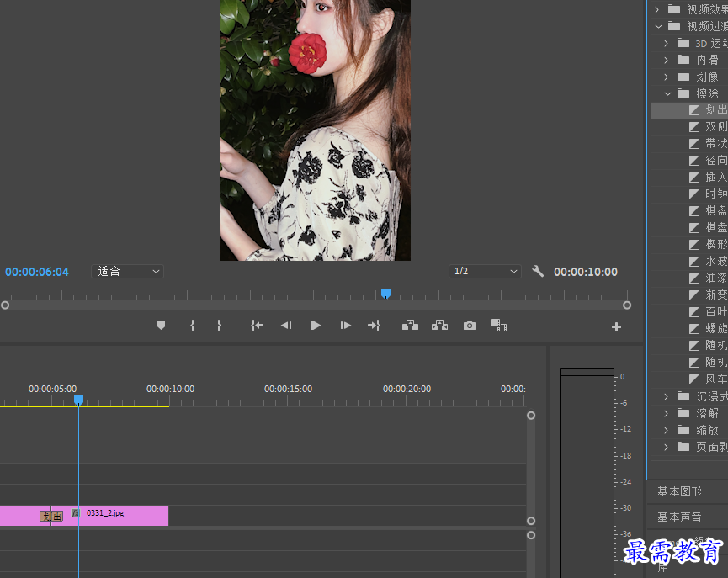Click the Lift button

(410, 326)
